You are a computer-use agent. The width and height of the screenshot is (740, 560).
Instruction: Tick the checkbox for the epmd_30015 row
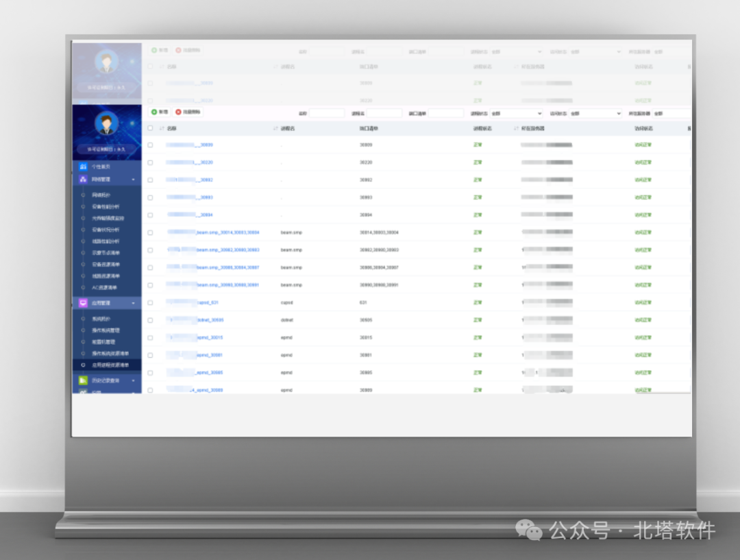coord(150,338)
